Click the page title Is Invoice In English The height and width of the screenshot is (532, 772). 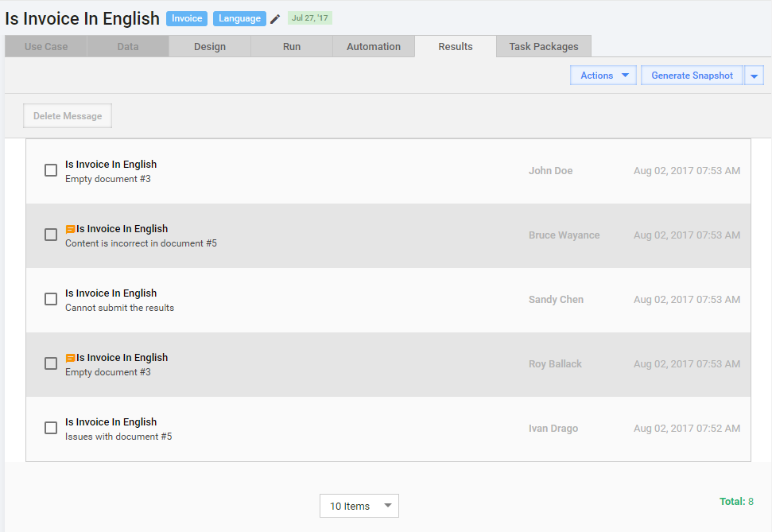(x=82, y=19)
